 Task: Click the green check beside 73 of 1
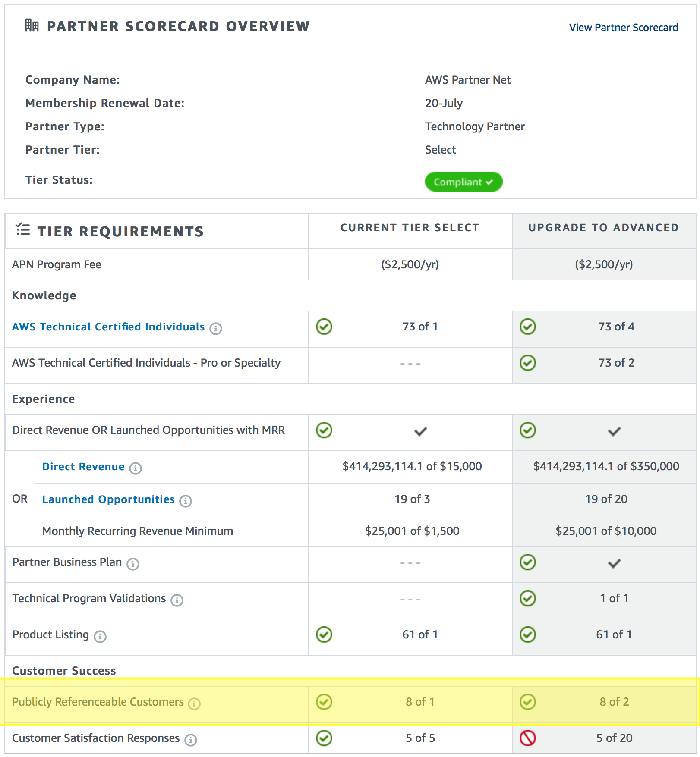324,327
